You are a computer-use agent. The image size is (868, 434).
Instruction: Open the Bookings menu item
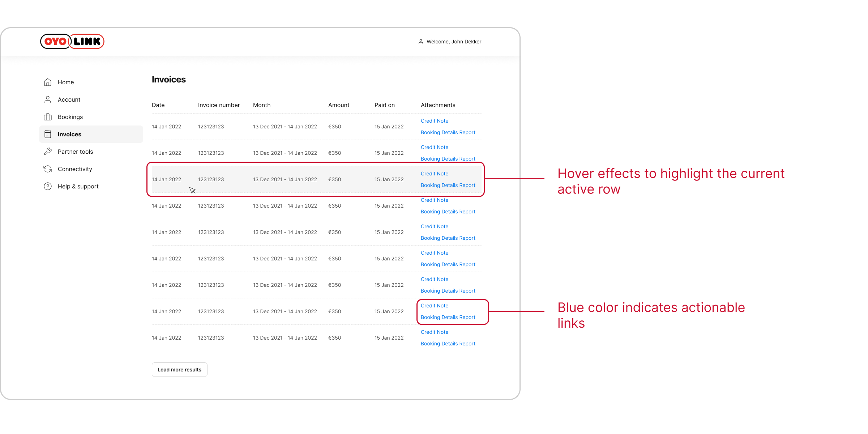point(70,117)
